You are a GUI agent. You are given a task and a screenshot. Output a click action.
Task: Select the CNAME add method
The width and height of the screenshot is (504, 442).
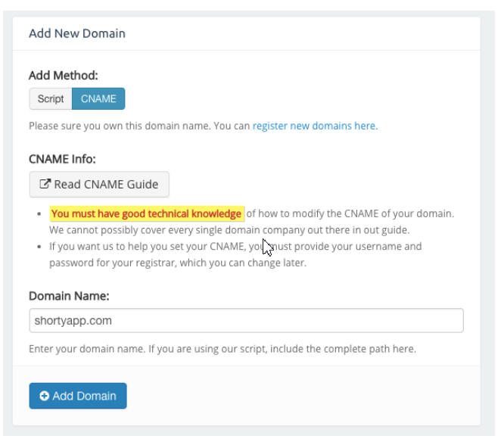(x=98, y=99)
